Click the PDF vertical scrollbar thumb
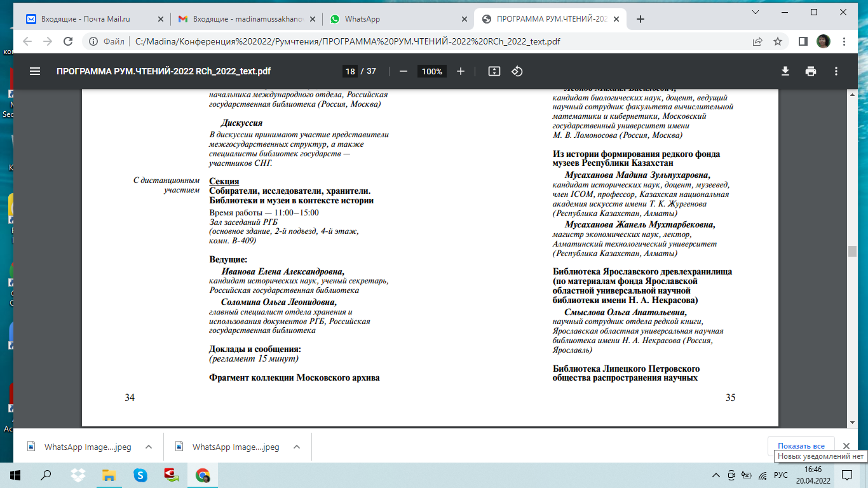 point(852,251)
